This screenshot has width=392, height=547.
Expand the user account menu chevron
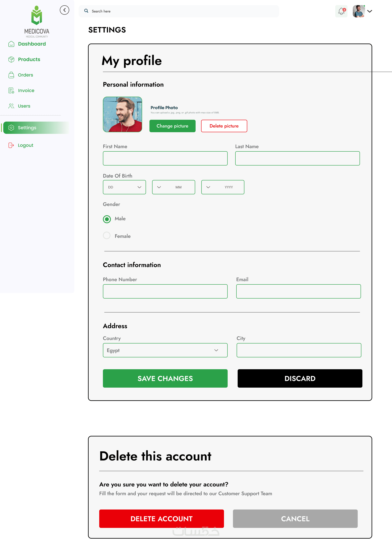(x=370, y=11)
